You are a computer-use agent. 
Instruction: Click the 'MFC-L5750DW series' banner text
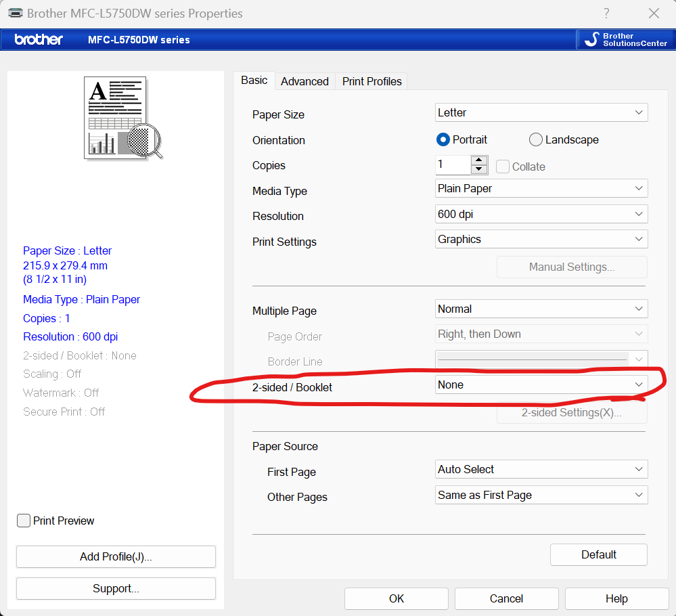[139, 40]
